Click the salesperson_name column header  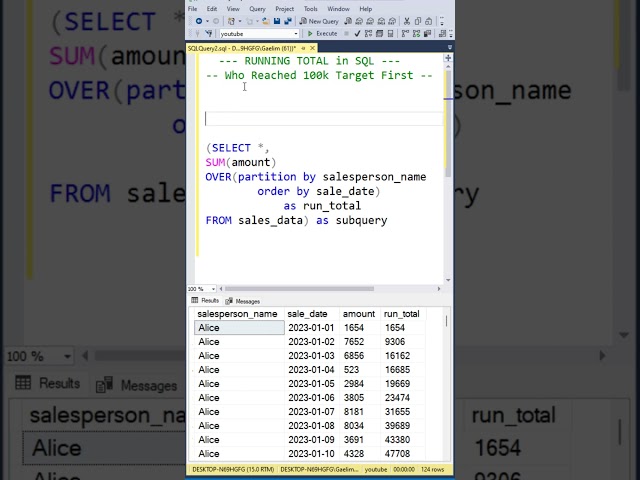(x=239, y=314)
